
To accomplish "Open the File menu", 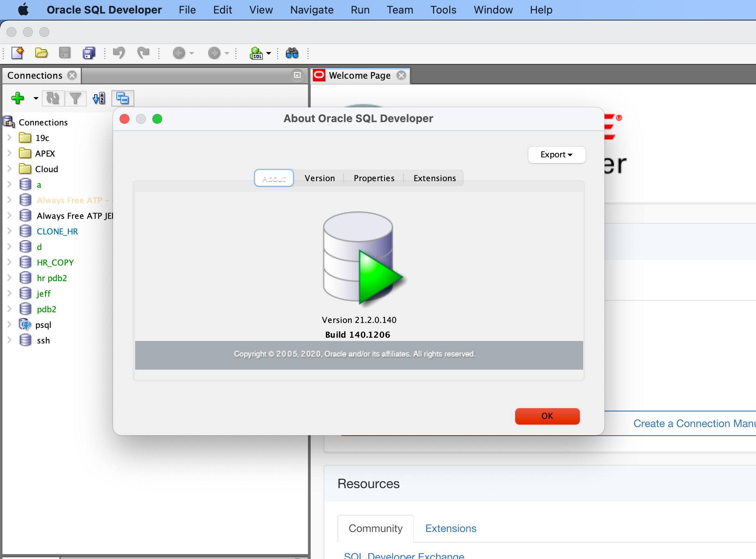I will 187,10.
